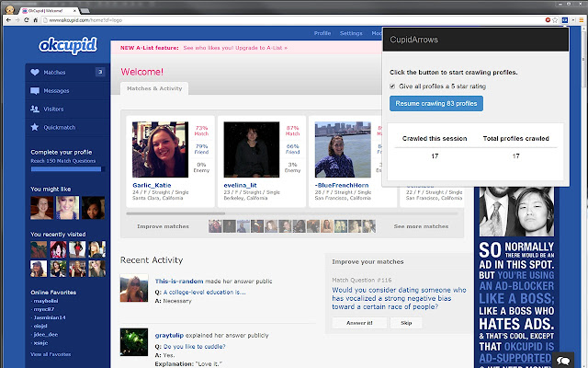Open -BlueFrenchHorn's profile photo
The width and height of the screenshot is (588, 368).
pos(343,149)
